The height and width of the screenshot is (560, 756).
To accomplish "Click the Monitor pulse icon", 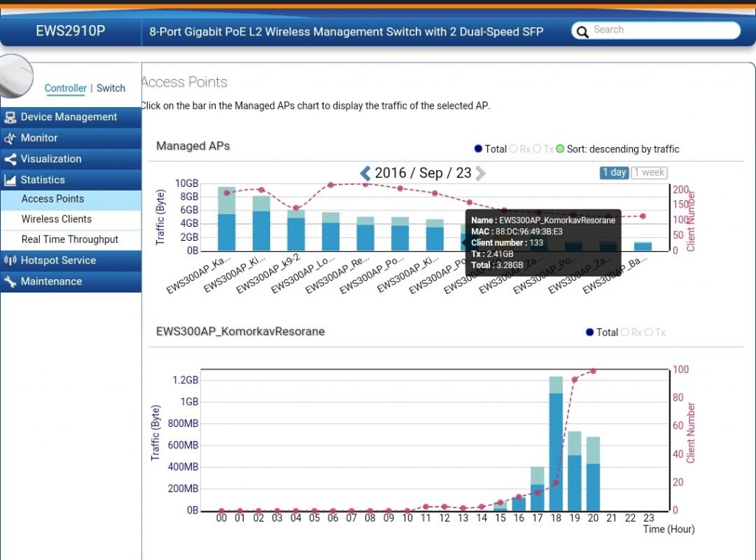I will [x=10, y=138].
